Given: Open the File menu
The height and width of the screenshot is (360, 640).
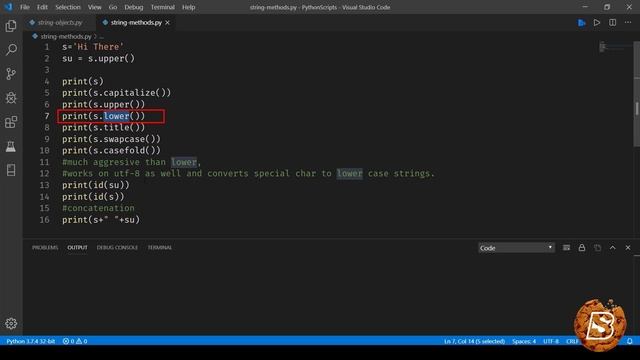Looking at the screenshot, I should pos(25,7).
